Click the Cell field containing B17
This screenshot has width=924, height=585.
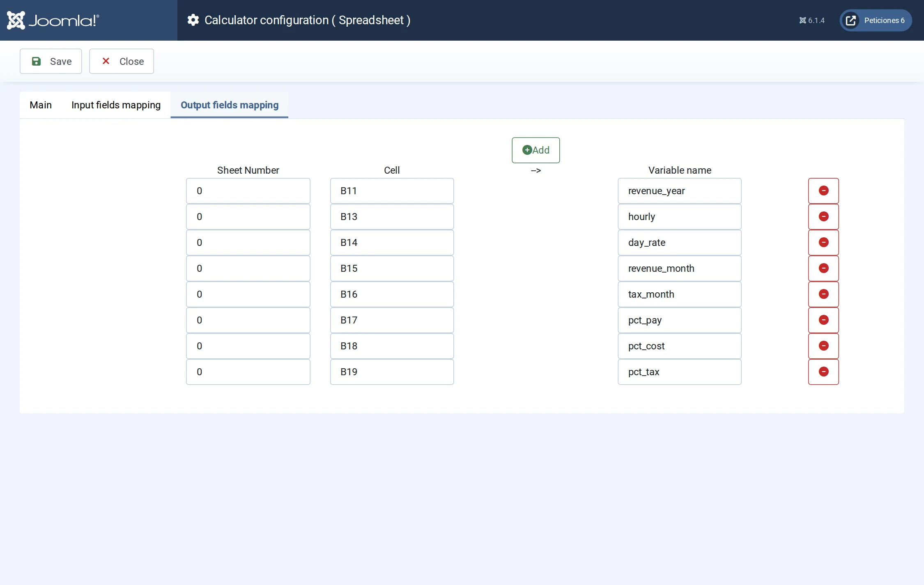click(x=392, y=320)
